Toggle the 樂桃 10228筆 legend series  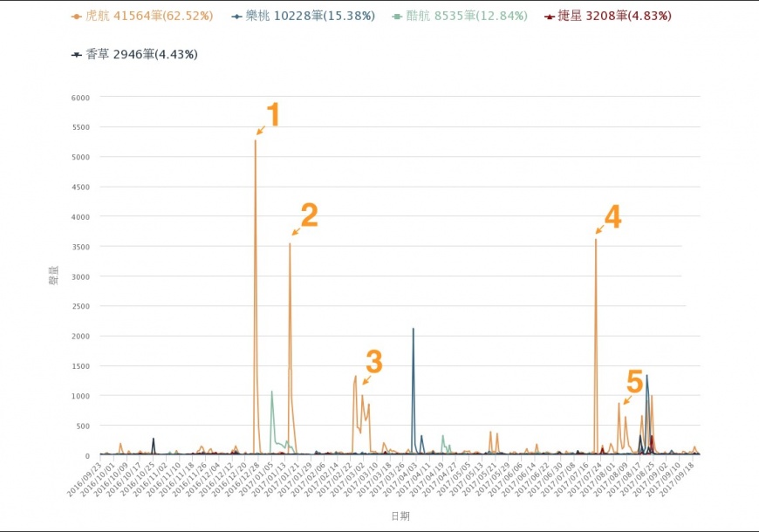click(x=304, y=16)
